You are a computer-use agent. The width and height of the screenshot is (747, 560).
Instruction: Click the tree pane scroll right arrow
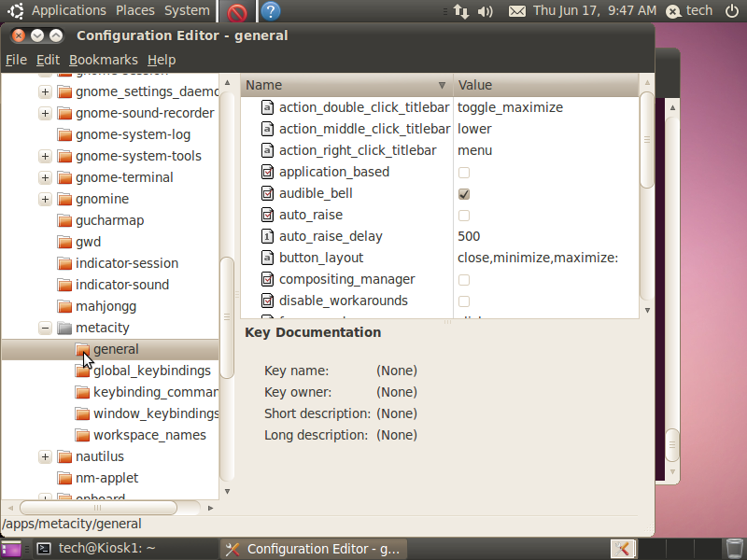[x=210, y=508]
